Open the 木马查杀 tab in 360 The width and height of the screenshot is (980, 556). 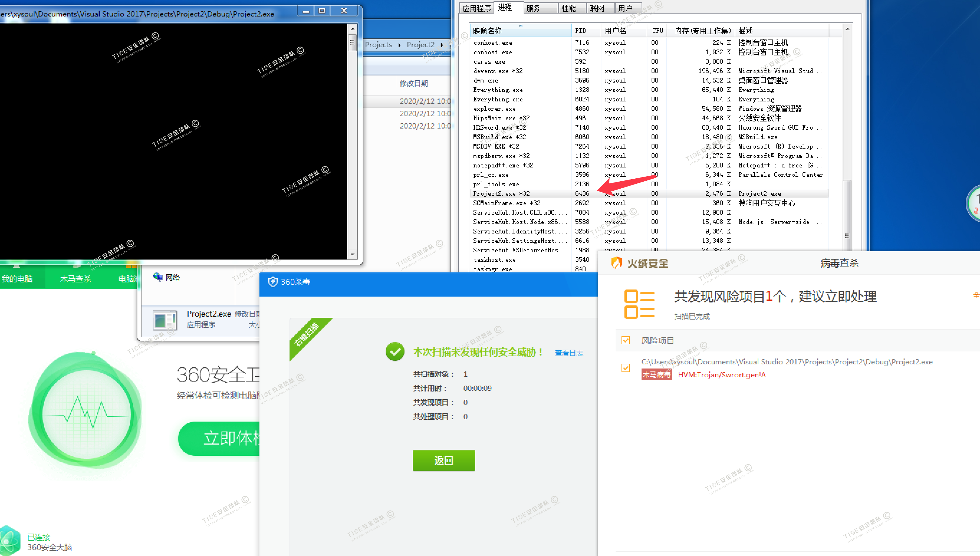click(75, 279)
